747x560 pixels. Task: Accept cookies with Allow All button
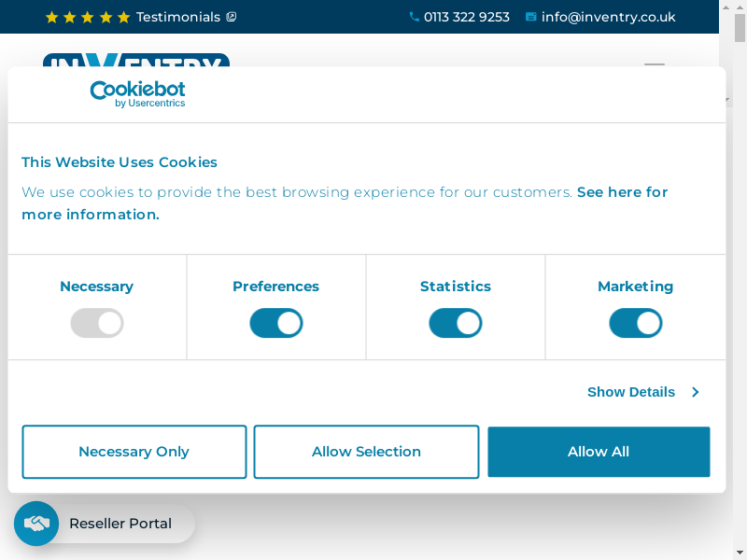(599, 452)
